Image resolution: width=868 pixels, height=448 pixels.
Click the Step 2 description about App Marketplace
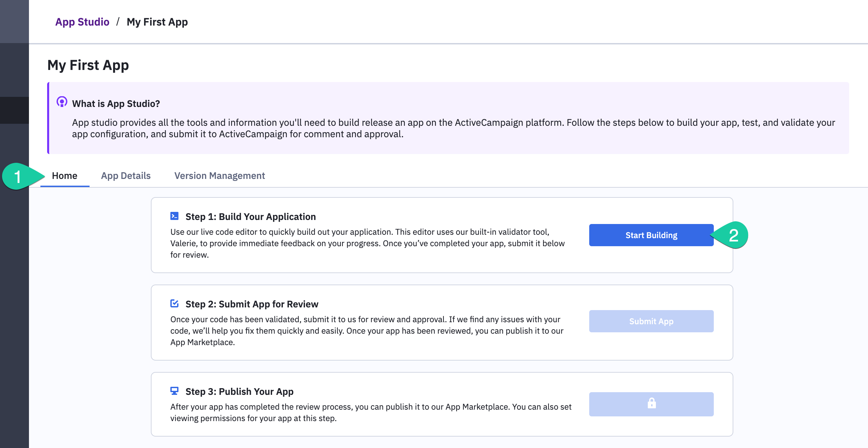[367, 331]
